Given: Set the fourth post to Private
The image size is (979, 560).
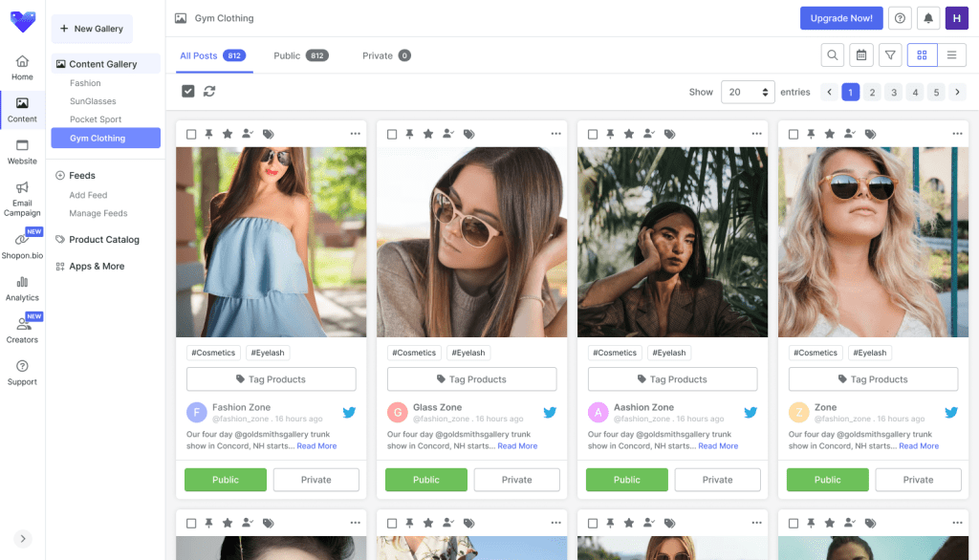Looking at the screenshot, I should [x=918, y=479].
